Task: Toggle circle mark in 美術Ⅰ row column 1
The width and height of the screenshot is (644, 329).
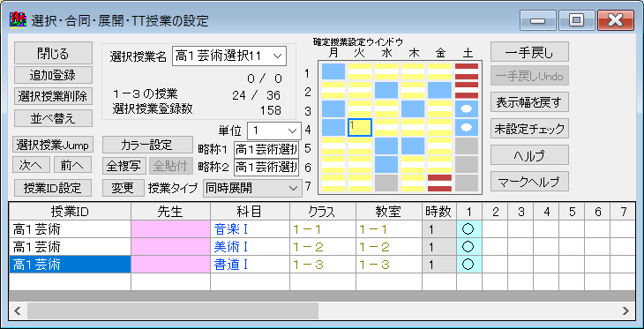Action: pyautogui.click(x=469, y=247)
